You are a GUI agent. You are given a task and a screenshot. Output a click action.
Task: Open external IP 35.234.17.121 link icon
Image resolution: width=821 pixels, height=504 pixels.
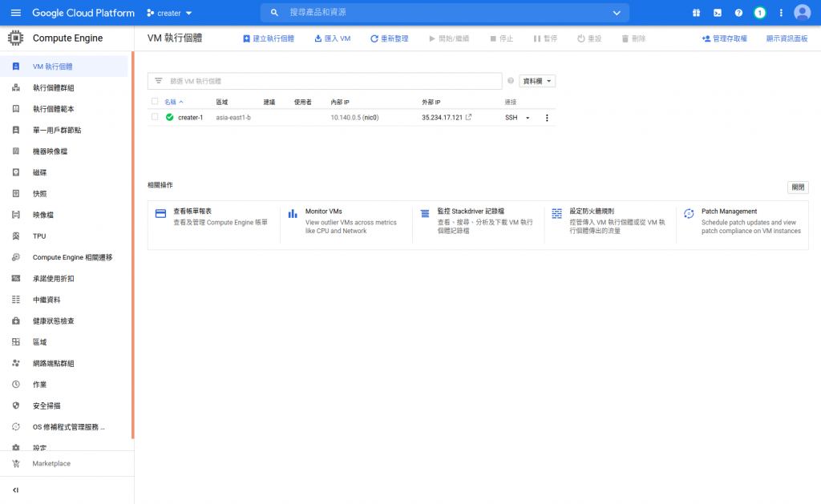[468, 117]
